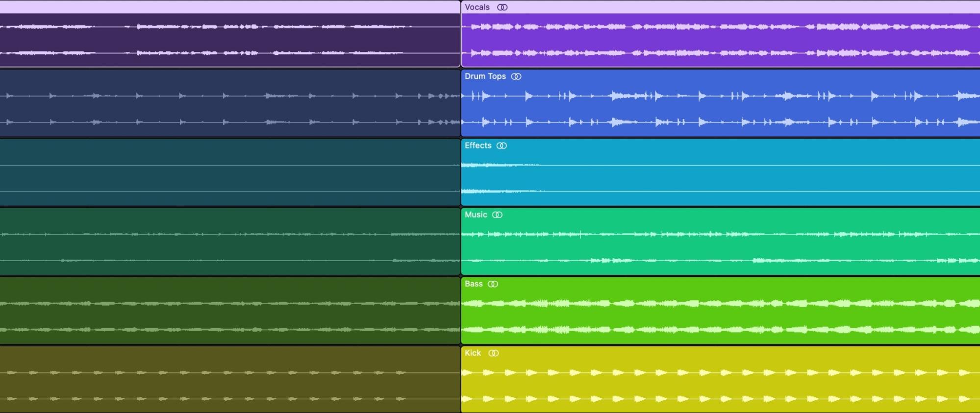980x413 pixels.
Task: Select the Bass region label
Action: click(x=474, y=284)
